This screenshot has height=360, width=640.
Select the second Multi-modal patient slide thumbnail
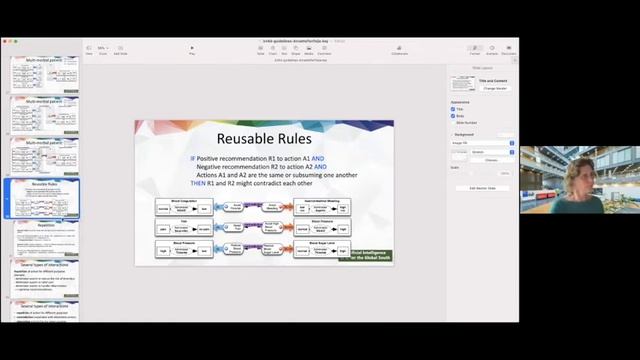[44, 116]
